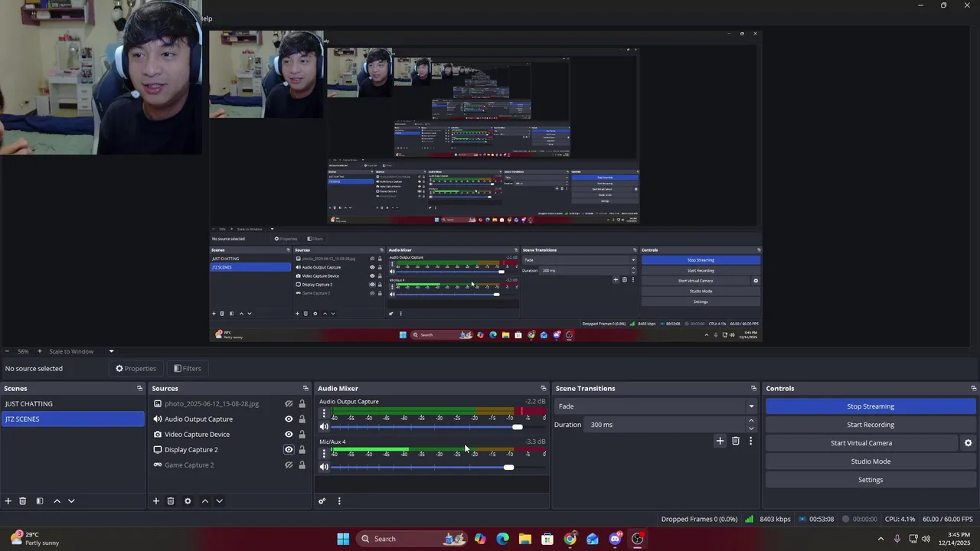The width and height of the screenshot is (980, 551).
Task: Open the Windows Start menu
Action: click(x=343, y=539)
